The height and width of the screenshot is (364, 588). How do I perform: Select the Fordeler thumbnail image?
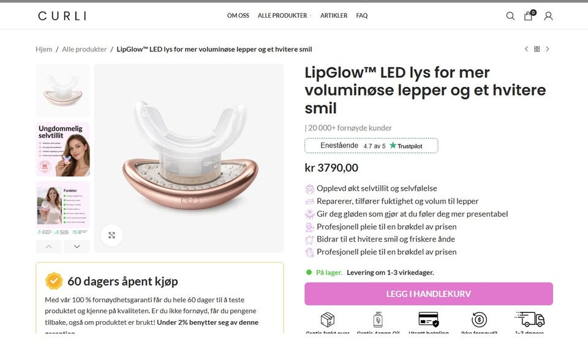pyautogui.click(x=62, y=207)
